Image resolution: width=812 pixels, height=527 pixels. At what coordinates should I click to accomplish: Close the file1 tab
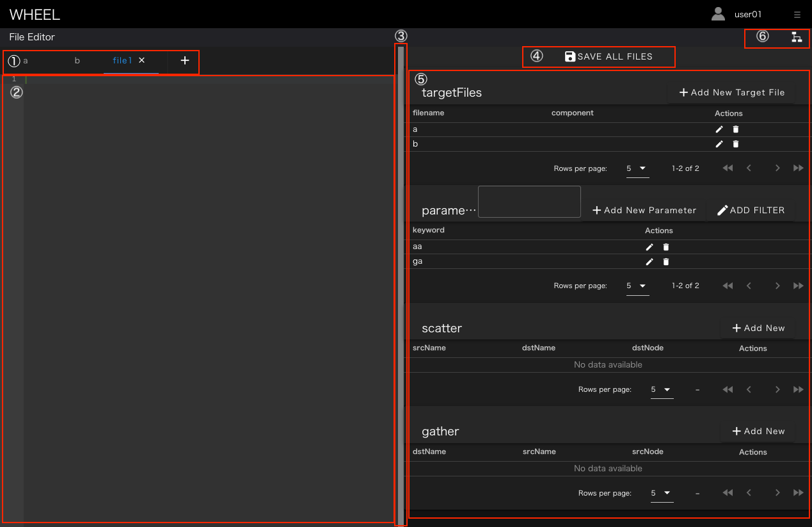pyautogui.click(x=142, y=60)
